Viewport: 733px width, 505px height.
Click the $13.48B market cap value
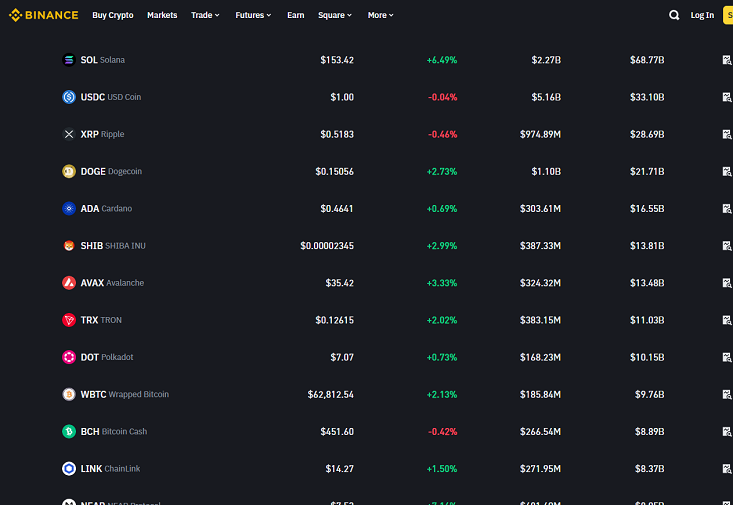pyautogui.click(x=647, y=283)
